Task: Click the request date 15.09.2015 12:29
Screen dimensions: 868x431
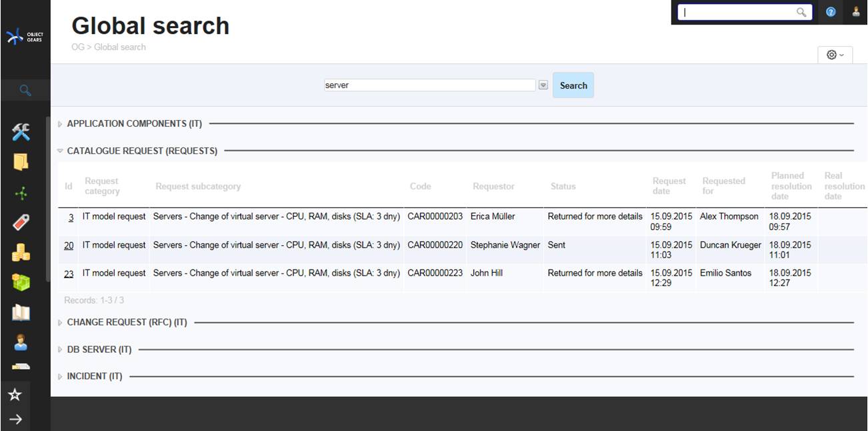Action: (671, 278)
